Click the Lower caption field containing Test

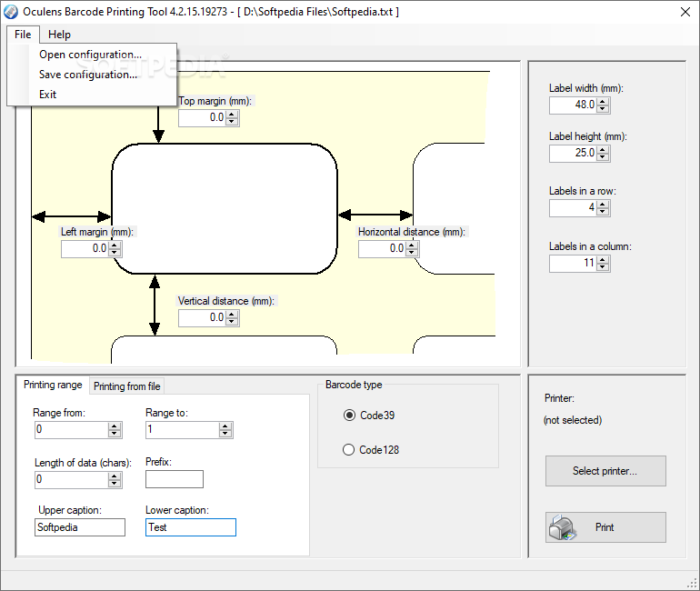[191, 527]
